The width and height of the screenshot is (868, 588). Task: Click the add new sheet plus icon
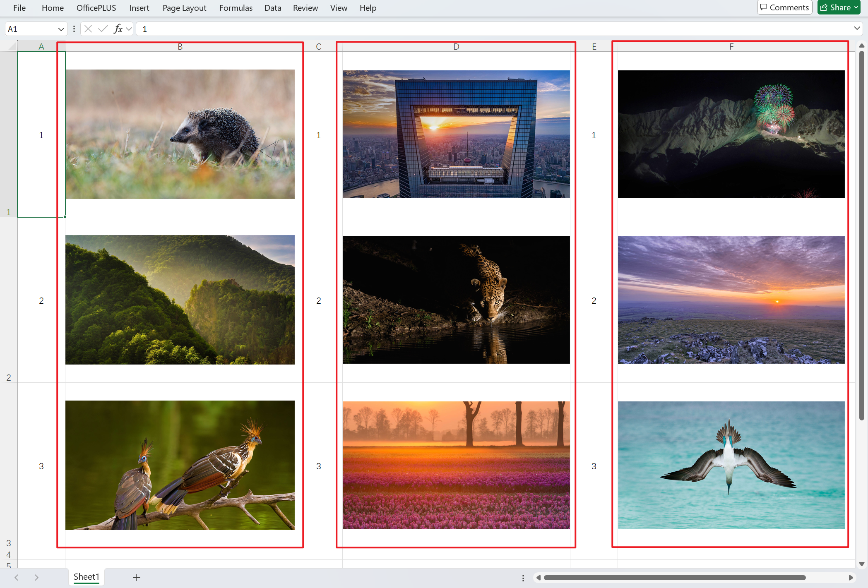click(137, 577)
